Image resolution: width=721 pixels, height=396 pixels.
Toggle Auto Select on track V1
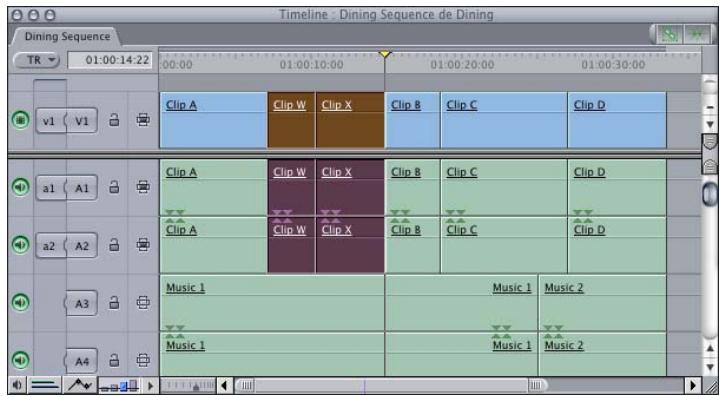point(143,120)
